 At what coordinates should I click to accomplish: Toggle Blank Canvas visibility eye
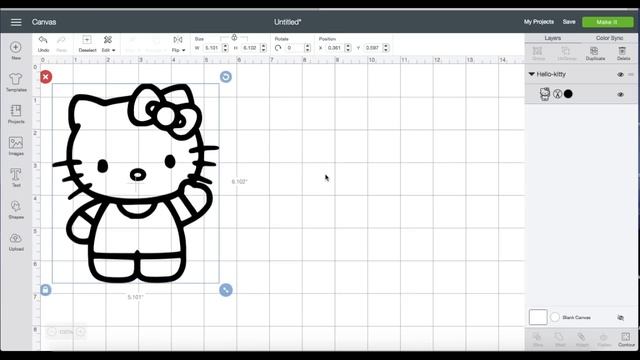click(620, 318)
